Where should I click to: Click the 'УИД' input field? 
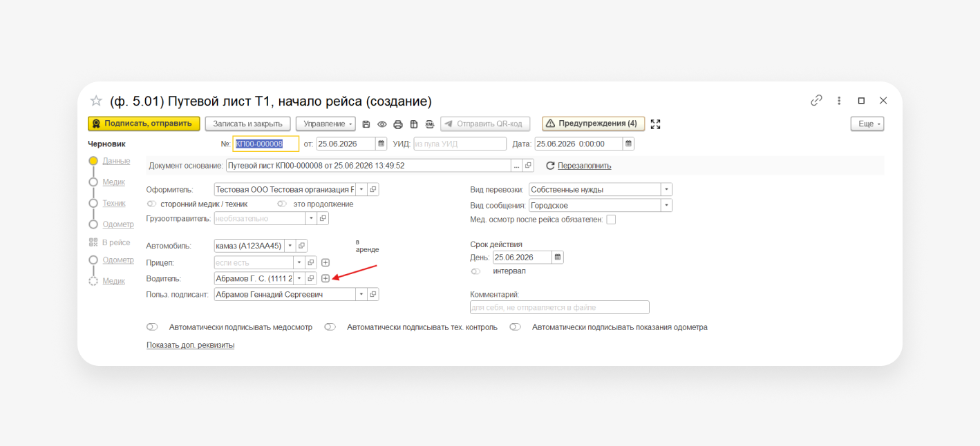point(460,144)
